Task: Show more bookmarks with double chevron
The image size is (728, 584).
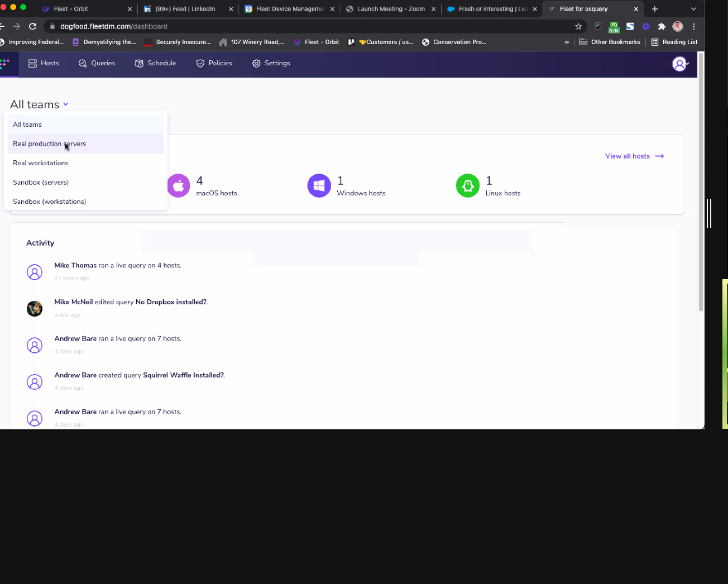Action: (x=567, y=42)
